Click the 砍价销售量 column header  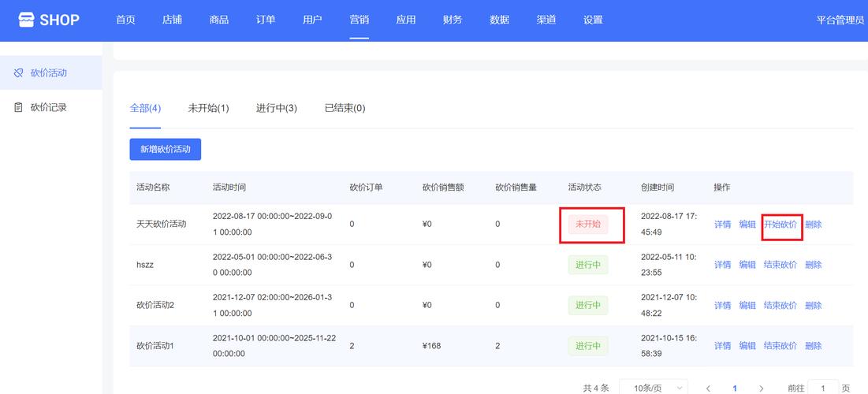[x=516, y=188]
